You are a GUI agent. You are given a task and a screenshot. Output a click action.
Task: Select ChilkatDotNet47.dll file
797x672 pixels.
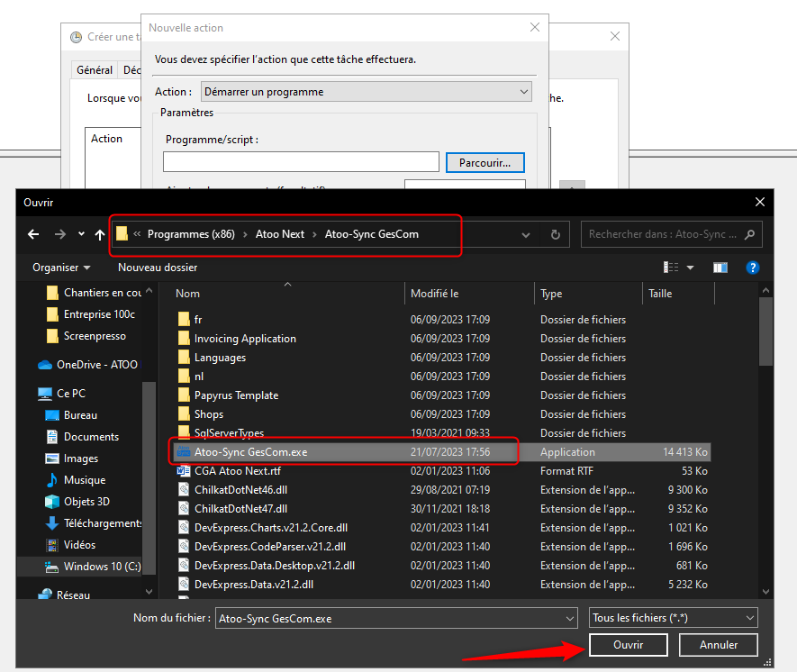(441, 509)
